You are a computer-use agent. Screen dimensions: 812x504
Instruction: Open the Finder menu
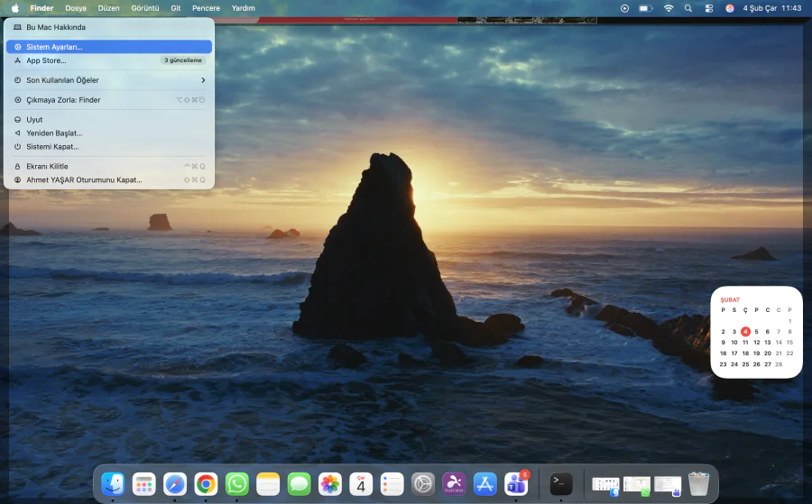pyautogui.click(x=42, y=8)
